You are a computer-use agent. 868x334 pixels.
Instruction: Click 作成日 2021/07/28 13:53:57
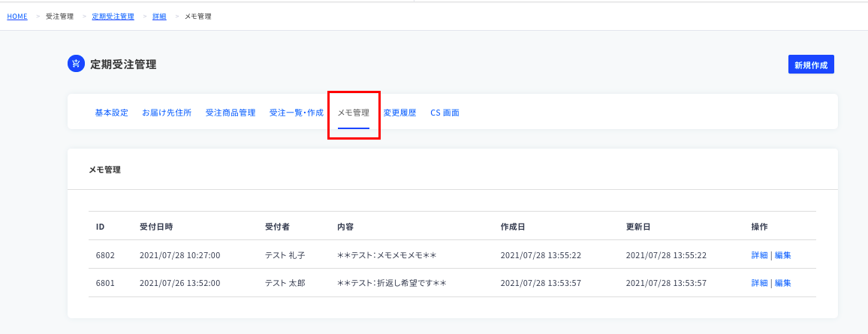(x=541, y=283)
